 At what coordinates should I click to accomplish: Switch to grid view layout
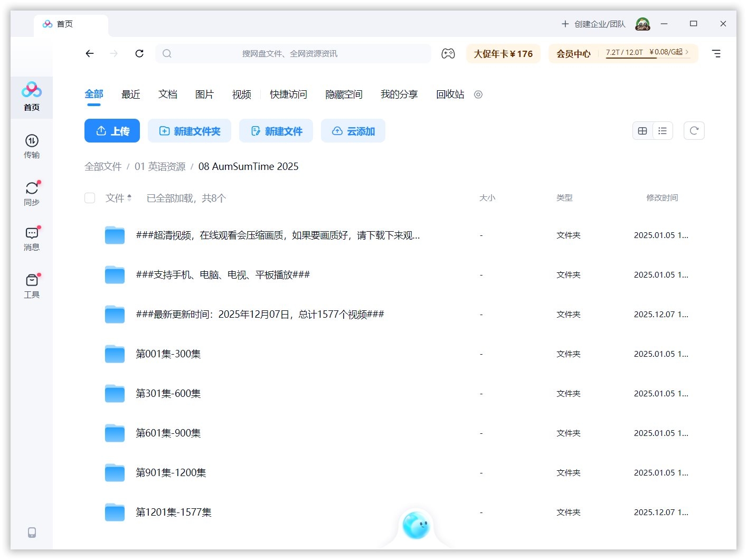coord(642,130)
